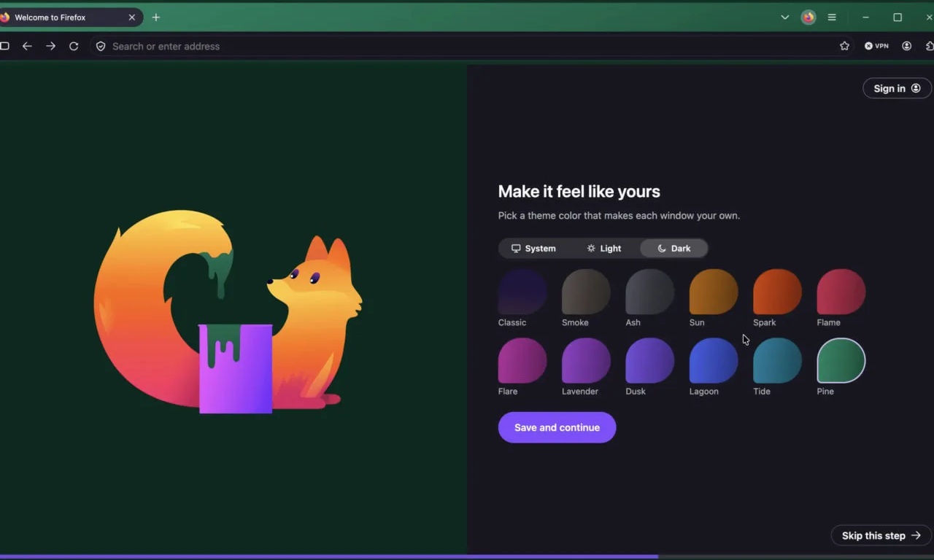Viewport: 934px width, 560px height.
Task: Select the System theme mode
Action: (x=533, y=249)
